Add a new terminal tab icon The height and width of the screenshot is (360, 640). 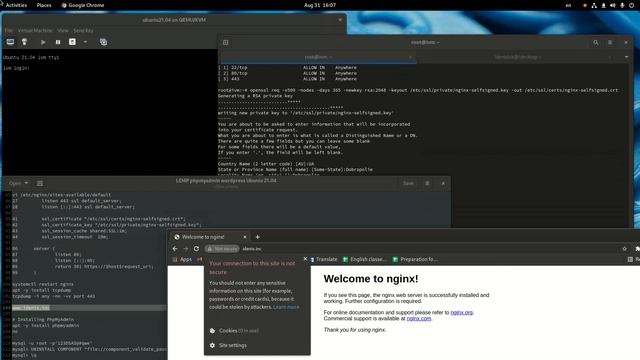[226, 42]
